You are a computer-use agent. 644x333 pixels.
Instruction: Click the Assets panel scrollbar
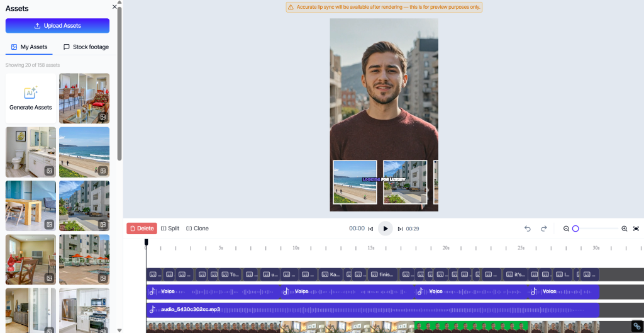[x=119, y=84]
